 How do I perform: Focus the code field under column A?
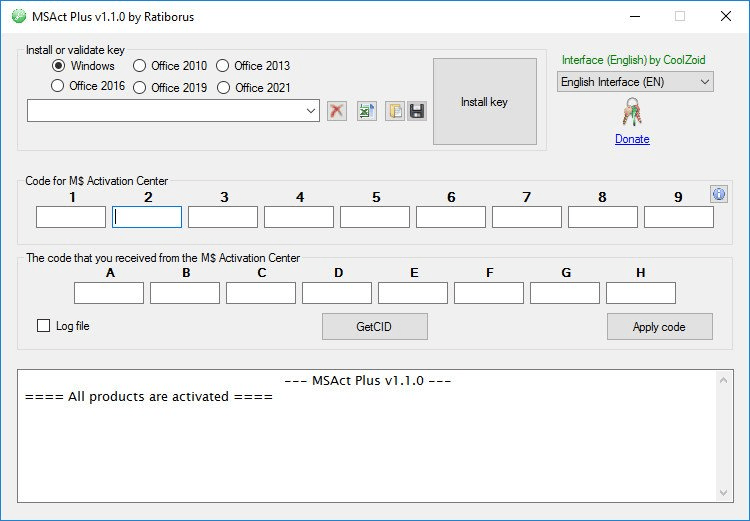109,293
